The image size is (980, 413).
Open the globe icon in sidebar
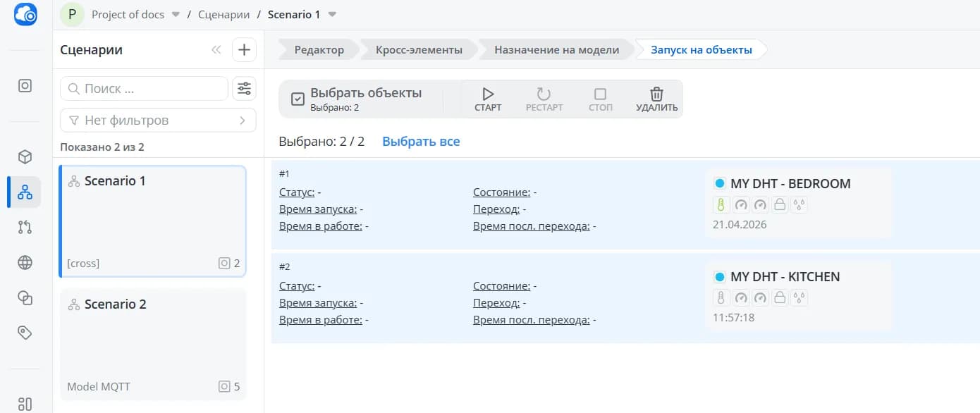25,263
